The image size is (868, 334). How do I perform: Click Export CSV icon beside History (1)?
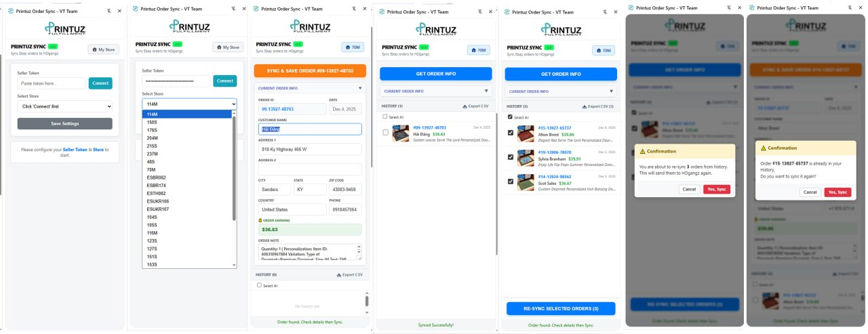pos(465,106)
